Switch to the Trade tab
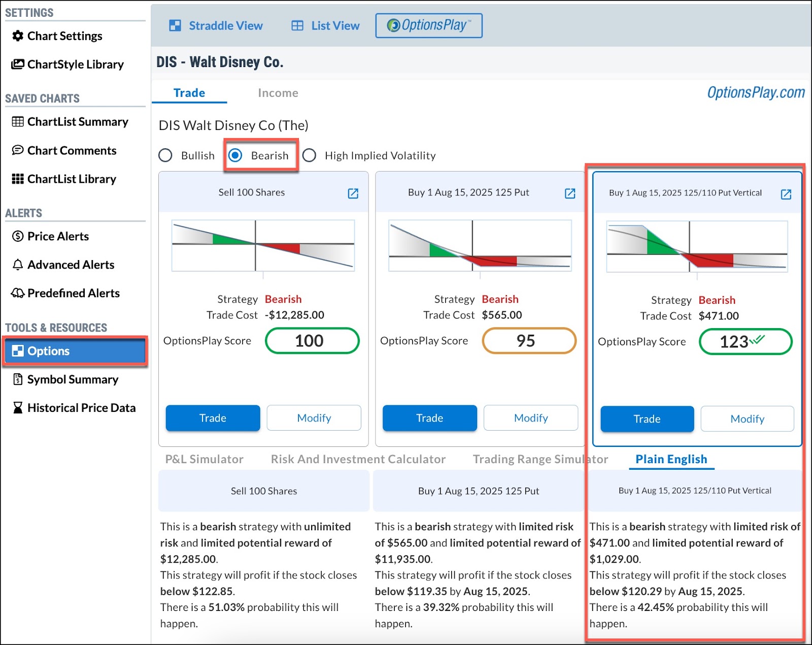 (189, 93)
